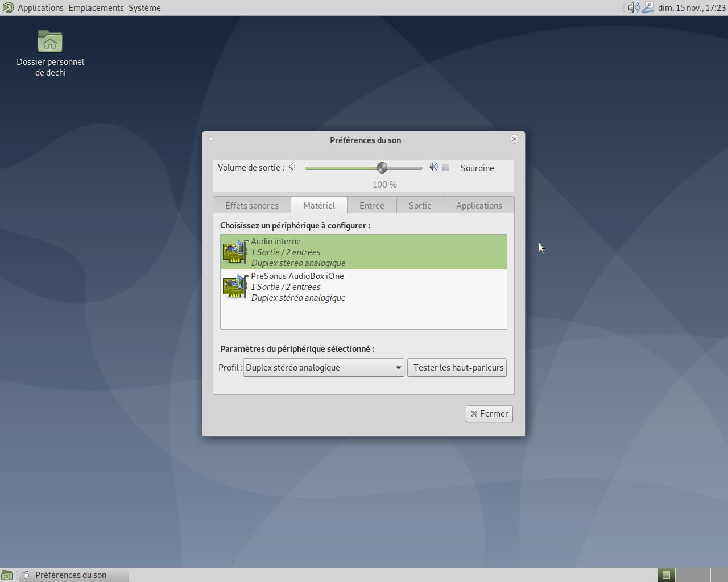728x582 pixels.
Task: Enable the Sourdine checkbox
Action: click(446, 168)
